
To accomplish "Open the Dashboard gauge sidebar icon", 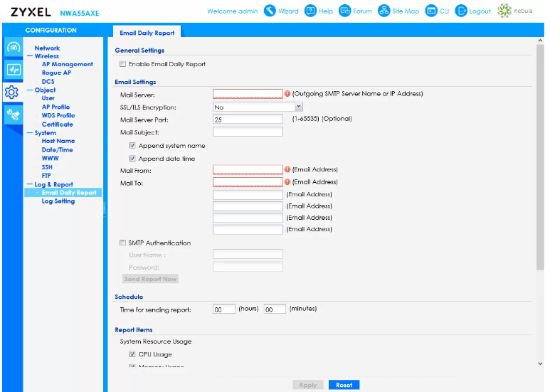I will click(13, 48).
